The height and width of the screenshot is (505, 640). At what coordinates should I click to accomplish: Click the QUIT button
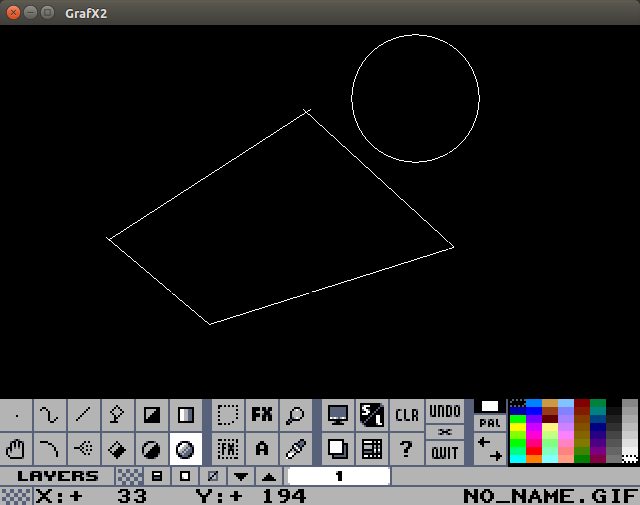point(444,453)
